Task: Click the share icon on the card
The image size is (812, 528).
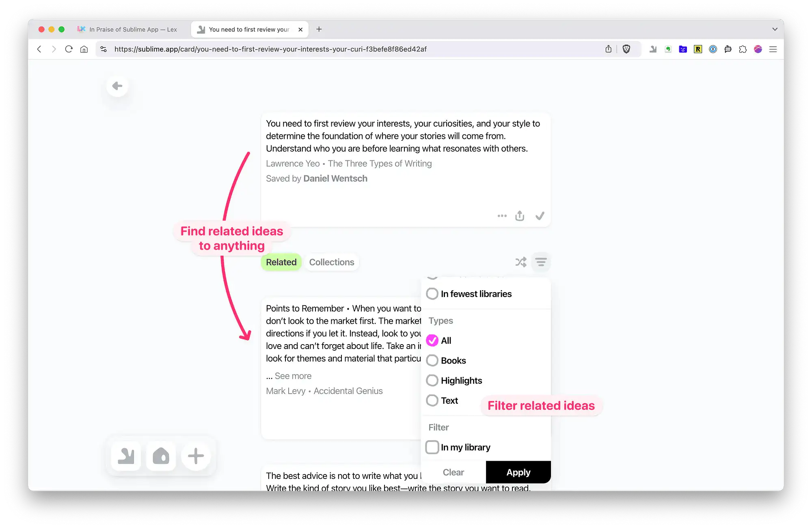Action: (x=520, y=216)
